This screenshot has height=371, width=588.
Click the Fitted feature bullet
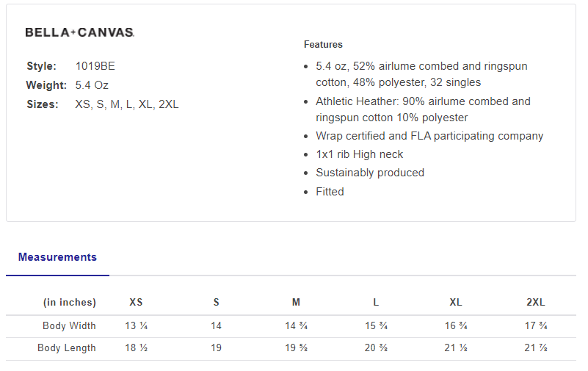[330, 192]
